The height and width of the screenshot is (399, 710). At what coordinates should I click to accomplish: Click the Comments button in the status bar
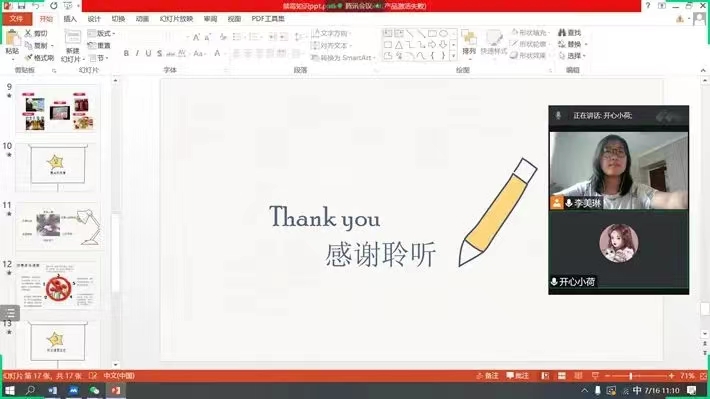tap(518, 376)
